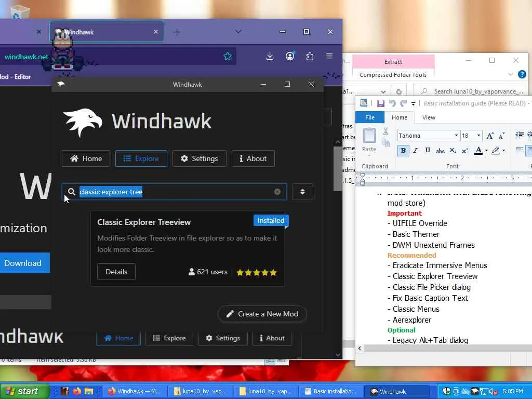Close the Windhawk browser tab
This screenshot has height=399, width=532.
(156, 32)
